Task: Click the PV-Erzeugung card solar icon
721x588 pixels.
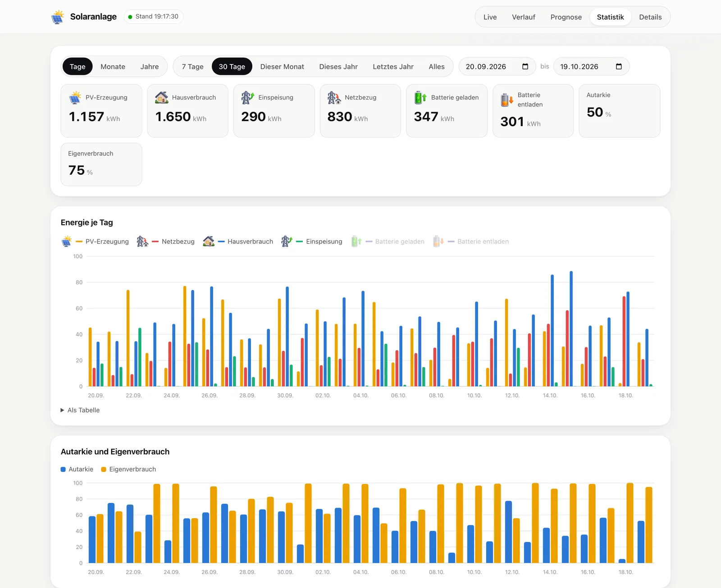Action: click(x=75, y=97)
